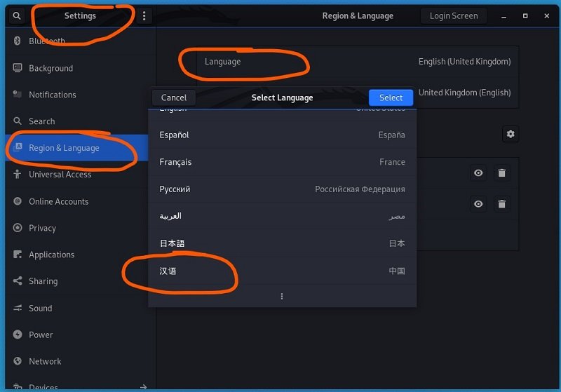Expand more languages with three-dot row

tap(282, 297)
